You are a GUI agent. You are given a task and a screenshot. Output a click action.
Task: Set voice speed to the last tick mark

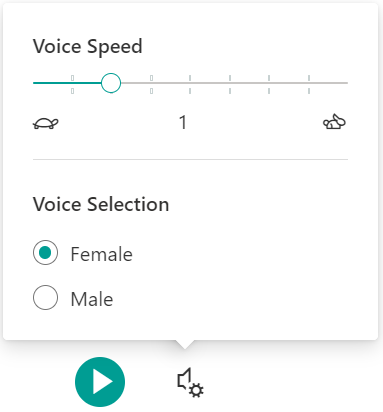[309, 84]
